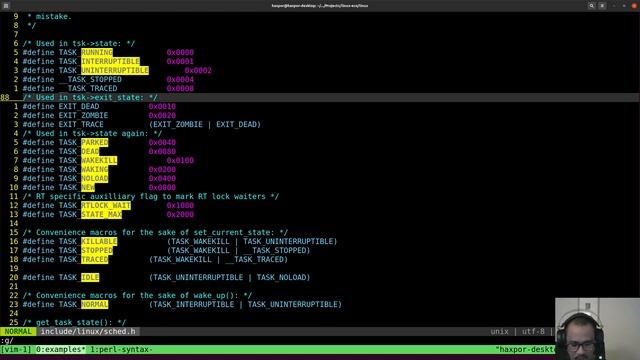640x360 pixels.
Task: Click the highlighted DEAD in TASK_DEAD
Action: coord(90,151)
